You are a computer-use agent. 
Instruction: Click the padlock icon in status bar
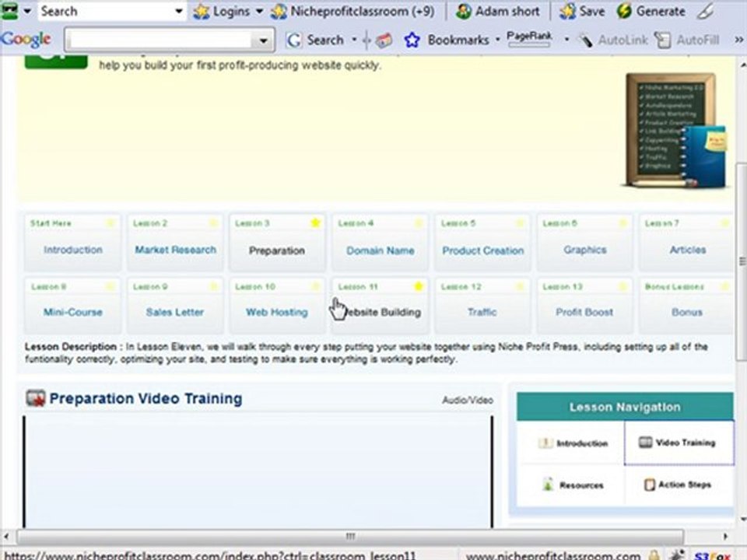coord(654,555)
